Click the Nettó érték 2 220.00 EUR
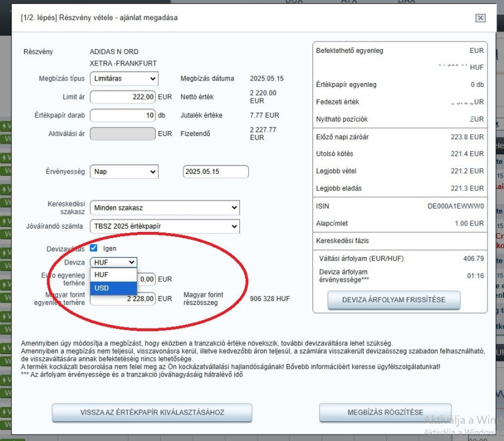Screen dimensions: 504x441 pyautogui.click(x=263, y=97)
